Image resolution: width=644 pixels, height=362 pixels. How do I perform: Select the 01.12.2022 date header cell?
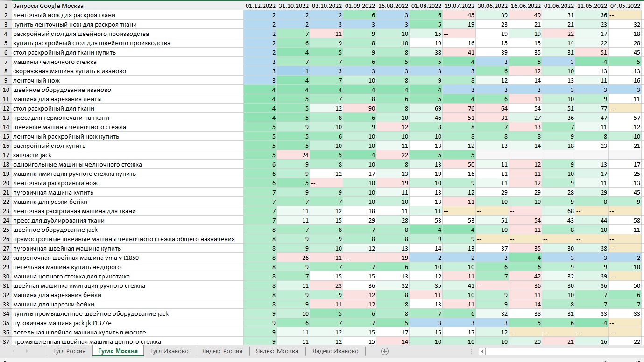260,6
